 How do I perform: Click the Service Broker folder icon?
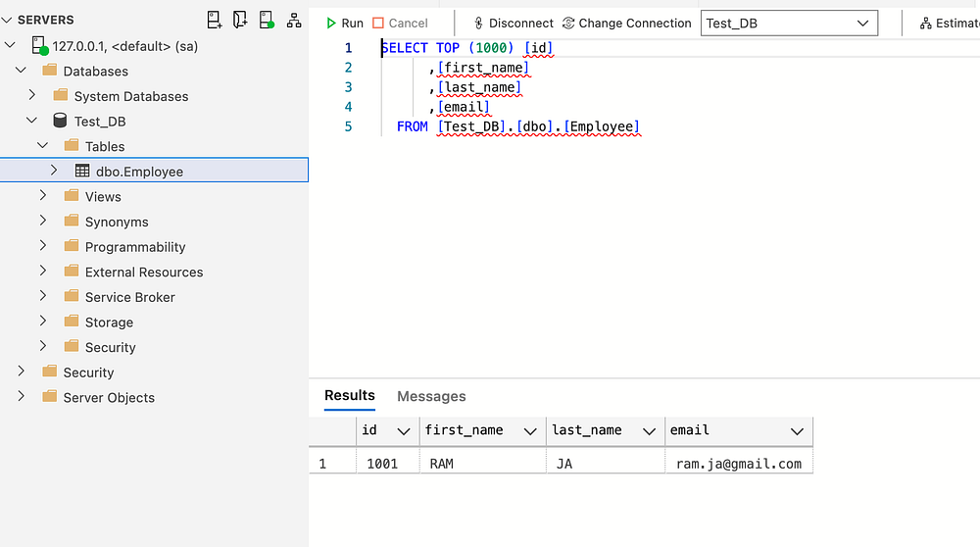(72, 296)
